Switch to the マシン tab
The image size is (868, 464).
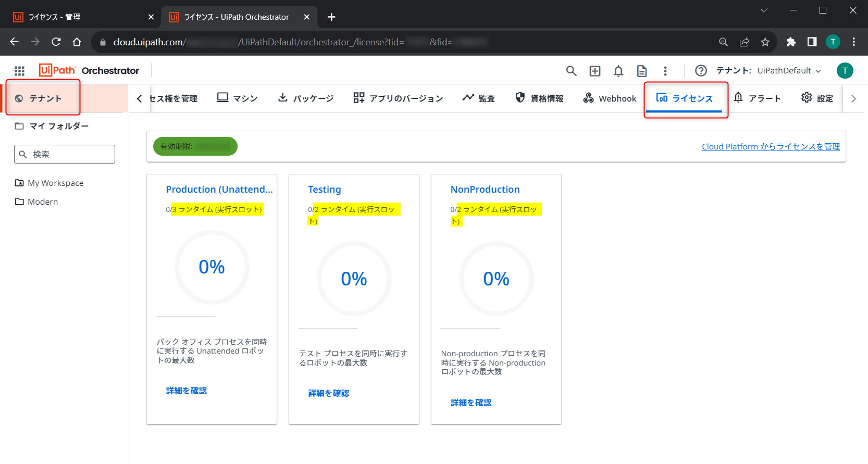pos(237,98)
